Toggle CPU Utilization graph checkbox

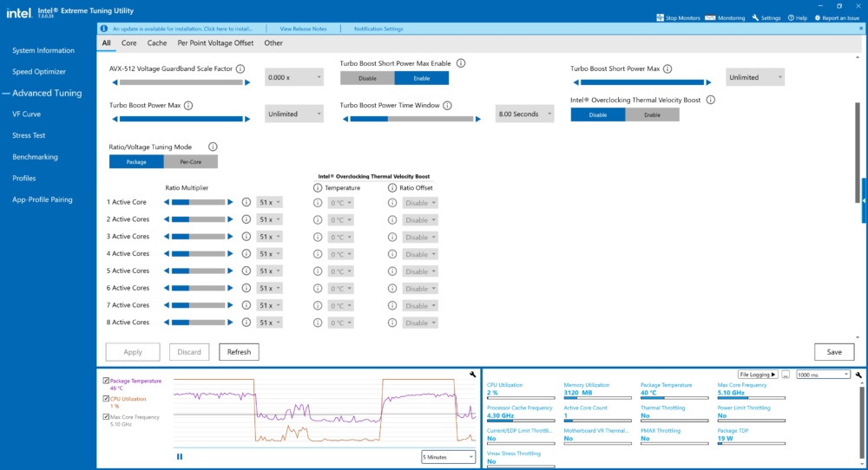point(106,399)
